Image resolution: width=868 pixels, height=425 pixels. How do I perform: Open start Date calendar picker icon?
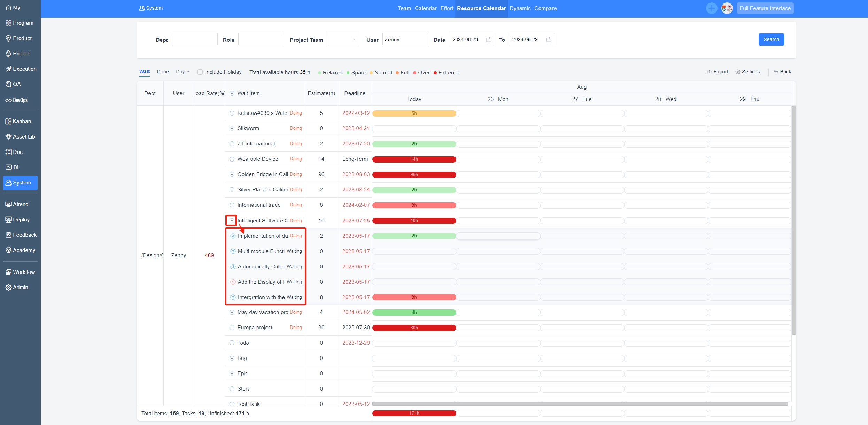click(x=489, y=40)
